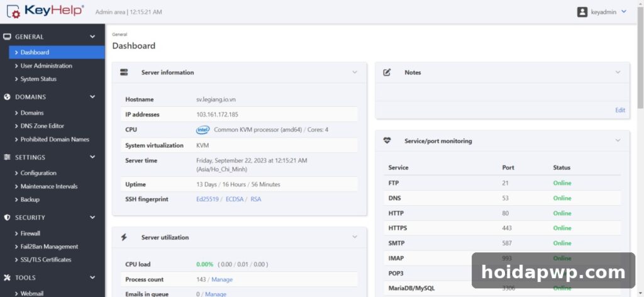Click the Server utilization lightning icon
The height and width of the screenshot is (297, 644).
pyautogui.click(x=124, y=237)
